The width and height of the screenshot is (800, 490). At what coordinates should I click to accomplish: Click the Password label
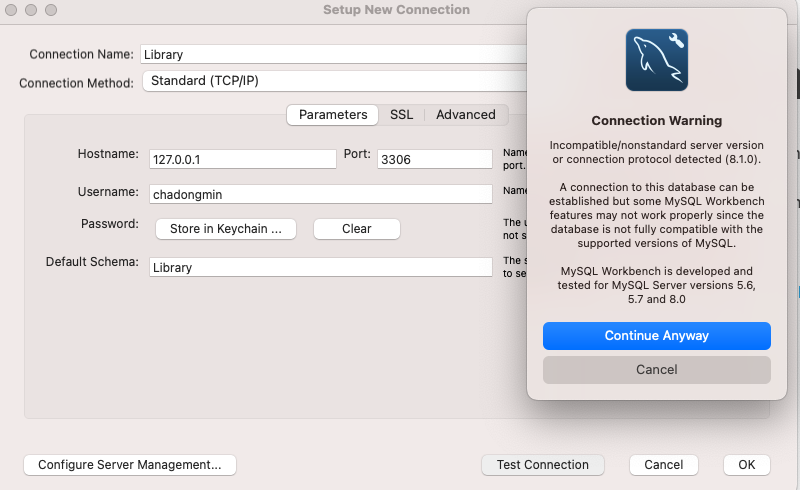(110, 224)
